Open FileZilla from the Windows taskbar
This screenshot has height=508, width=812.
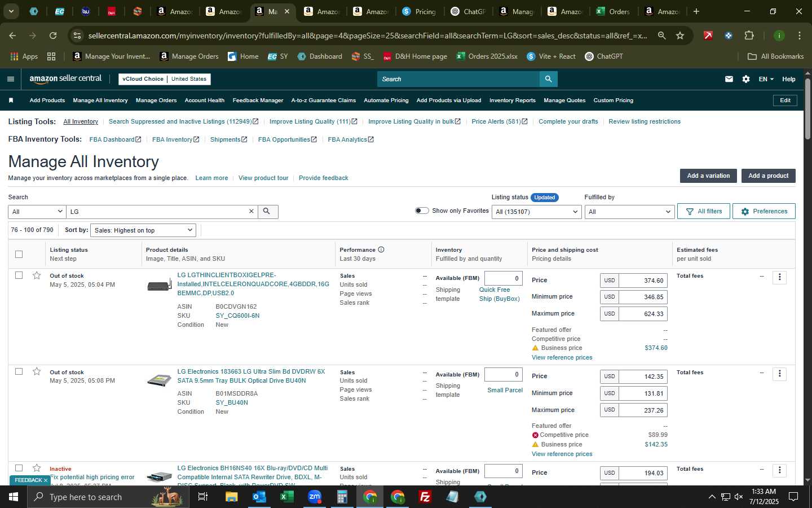(425, 497)
